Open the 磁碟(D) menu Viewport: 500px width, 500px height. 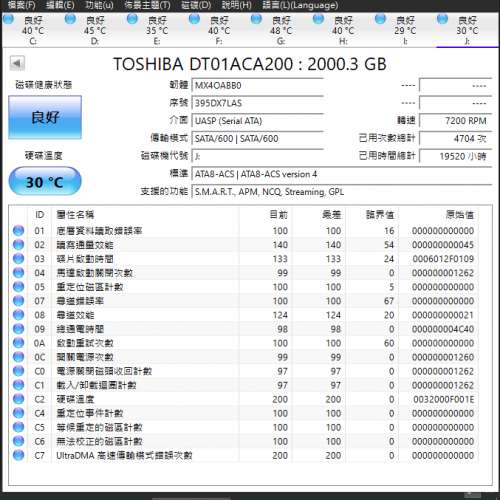pos(196,5)
